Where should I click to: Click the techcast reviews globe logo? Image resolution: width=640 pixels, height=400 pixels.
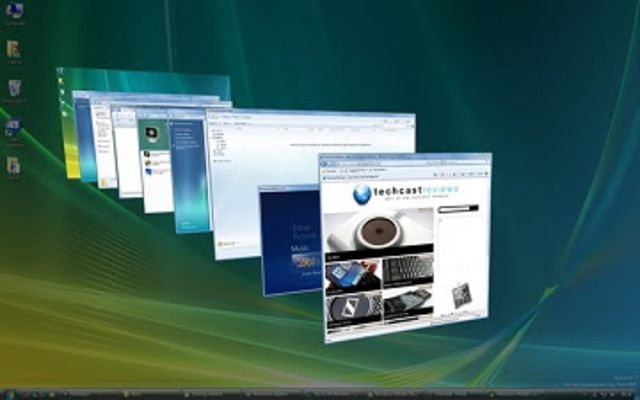362,194
